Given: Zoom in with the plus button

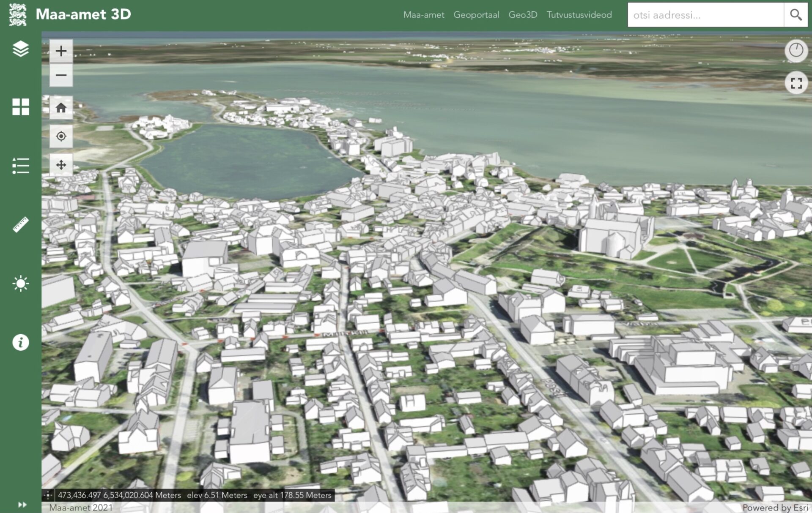Looking at the screenshot, I should coord(61,51).
